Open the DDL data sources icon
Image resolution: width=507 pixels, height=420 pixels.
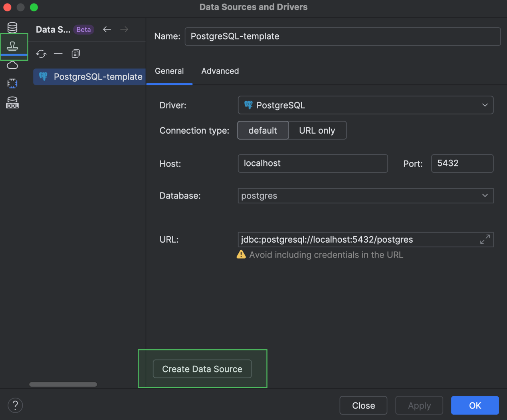point(12,103)
